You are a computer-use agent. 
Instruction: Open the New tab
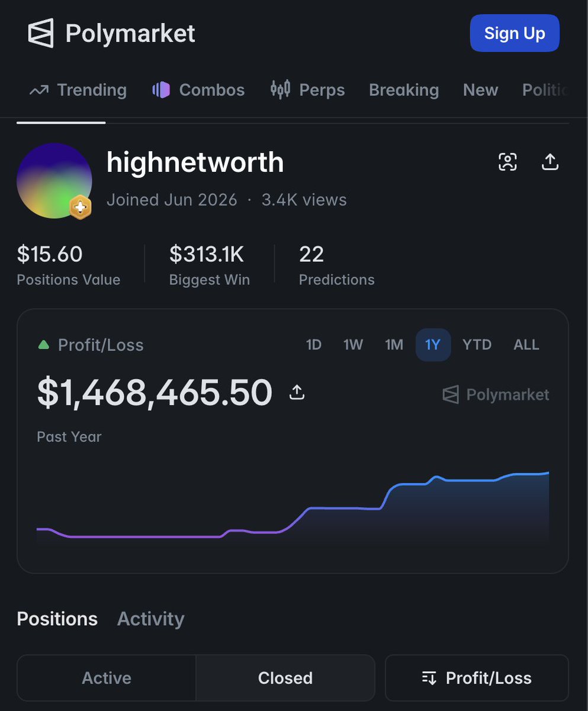click(x=480, y=90)
